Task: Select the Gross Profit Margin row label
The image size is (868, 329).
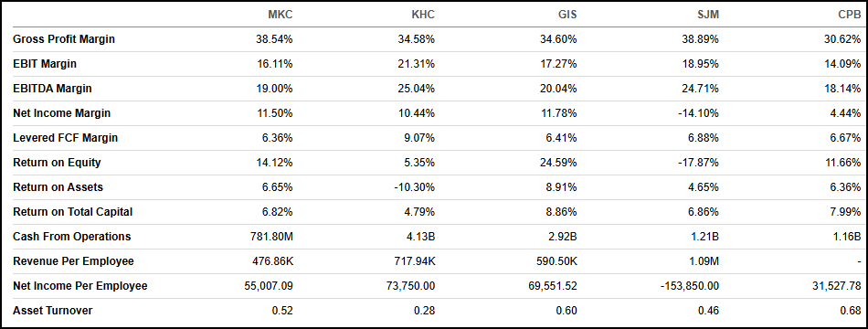Action: [x=64, y=39]
